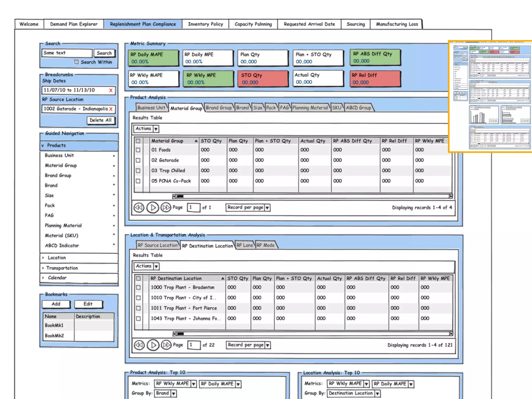Click horizontal scrollbar under Product Analysis table
This screenshot has height=399, width=532.
point(312,196)
